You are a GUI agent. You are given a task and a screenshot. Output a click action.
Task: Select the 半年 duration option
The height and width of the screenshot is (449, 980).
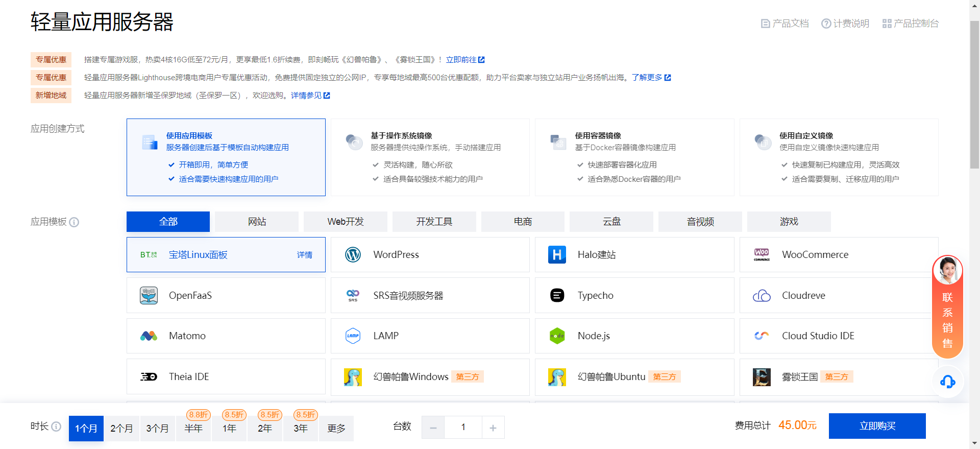point(193,428)
